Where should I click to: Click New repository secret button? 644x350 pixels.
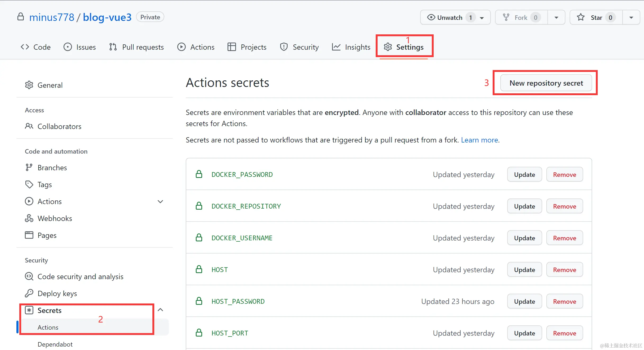546,83
